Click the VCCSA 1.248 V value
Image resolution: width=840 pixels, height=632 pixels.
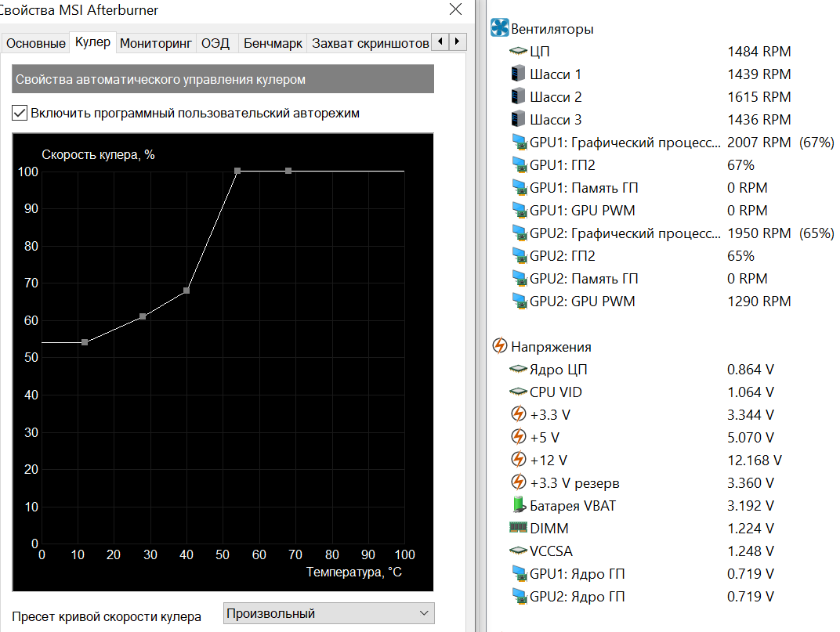[x=750, y=551]
